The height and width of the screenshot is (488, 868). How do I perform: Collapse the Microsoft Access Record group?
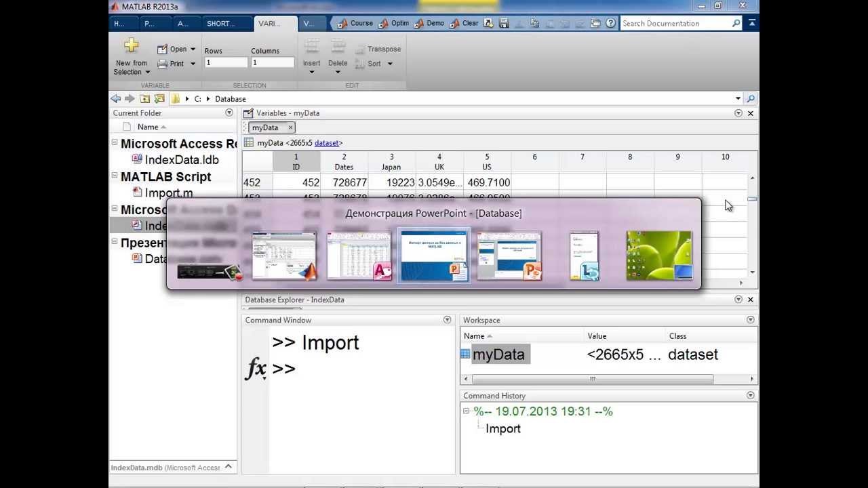114,143
